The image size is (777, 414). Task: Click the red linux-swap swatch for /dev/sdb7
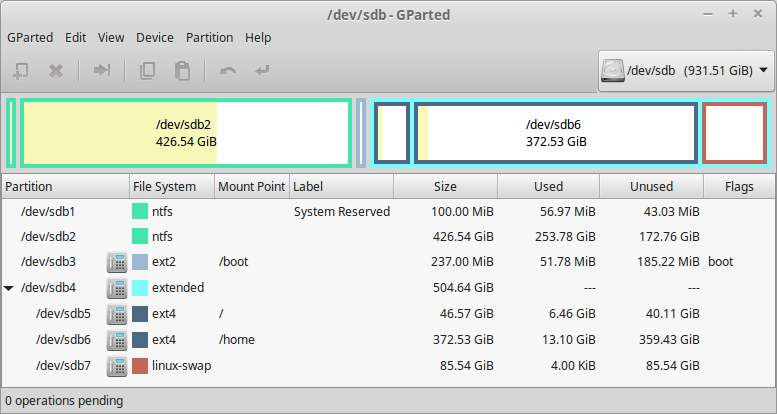[x=140, y=365]
